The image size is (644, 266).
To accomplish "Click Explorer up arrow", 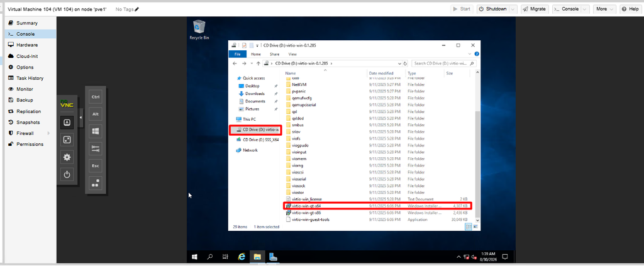I will click(258, 64).
